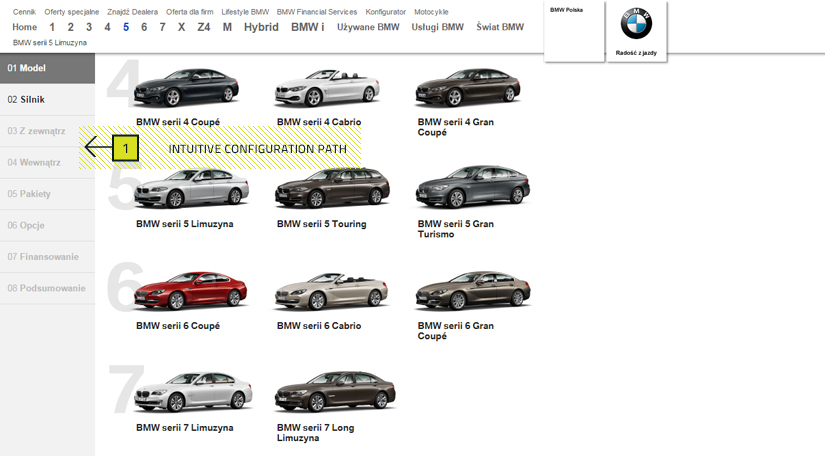The height and width of the screenshot is (456, 825).
Task: Select the 02 Silnik step
Action: pyautogui.click(x=47, y=99)
